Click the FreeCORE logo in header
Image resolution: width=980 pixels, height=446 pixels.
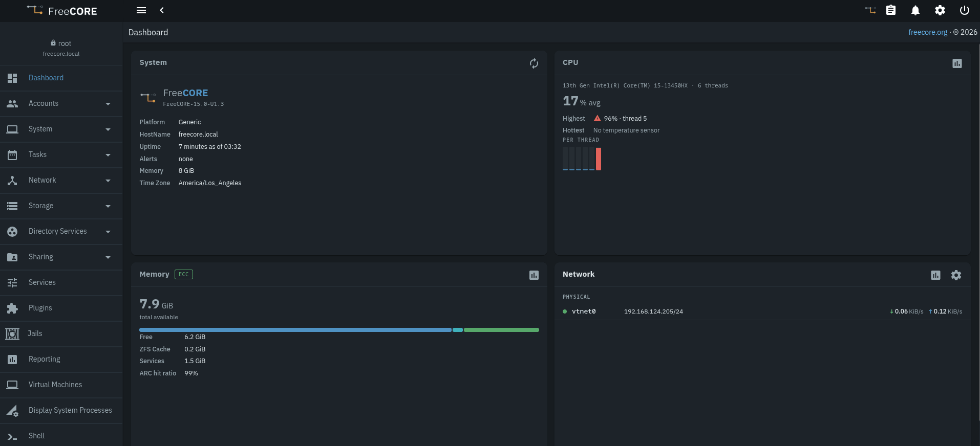pyautogui.click(x=61, y=11)
